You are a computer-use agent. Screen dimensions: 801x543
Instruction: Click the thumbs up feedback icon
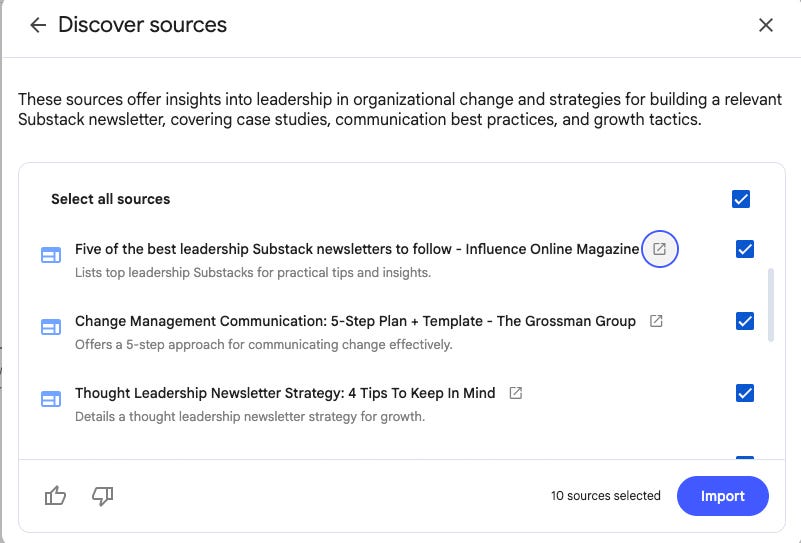[55, 496]
